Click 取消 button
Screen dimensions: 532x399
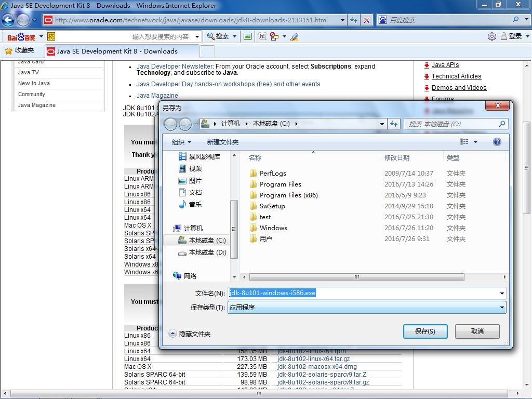point(477,331)
